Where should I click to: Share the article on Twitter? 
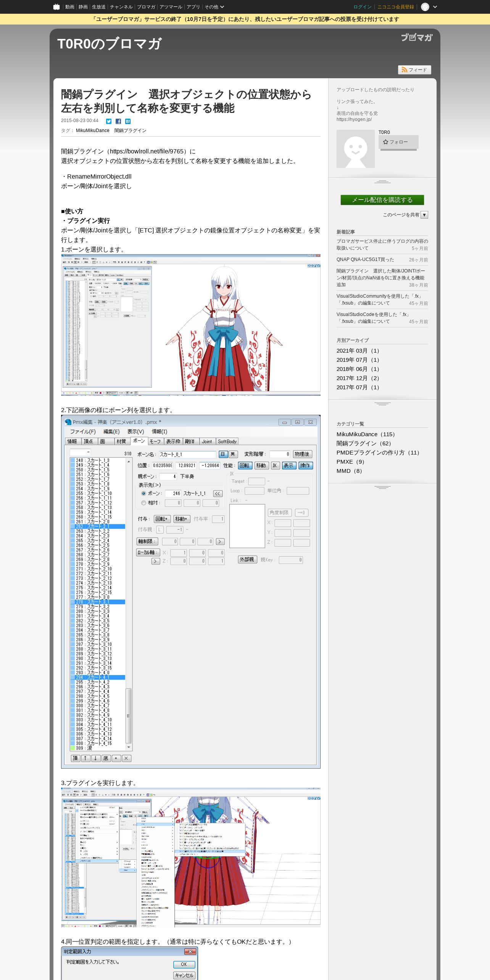(109, 121)
